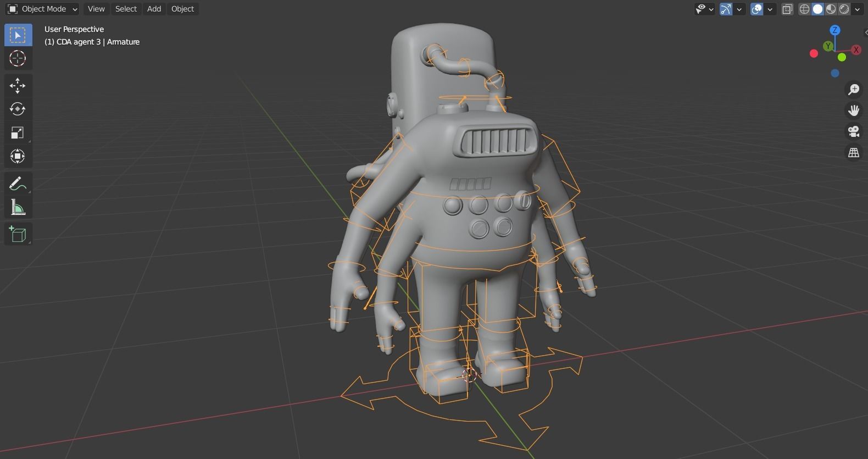868x459 pixels.
Task: Click the green Y axis gizmo circle
Action: 828,46
